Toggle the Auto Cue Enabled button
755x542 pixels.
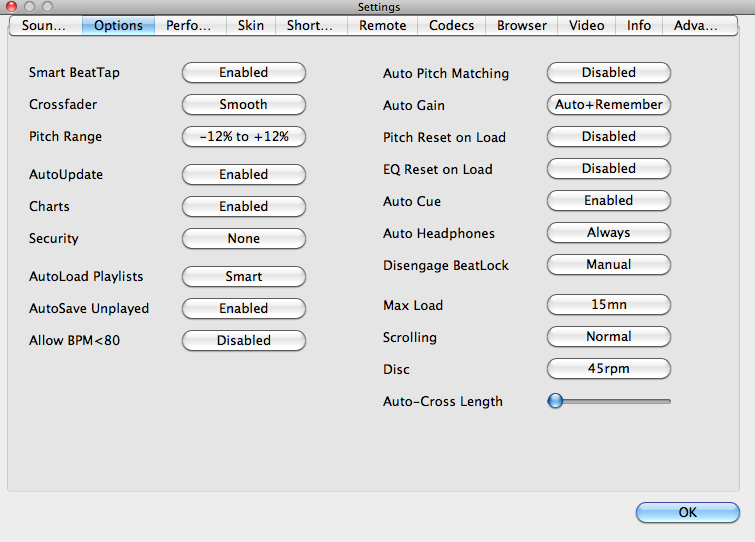coord(609,201)
